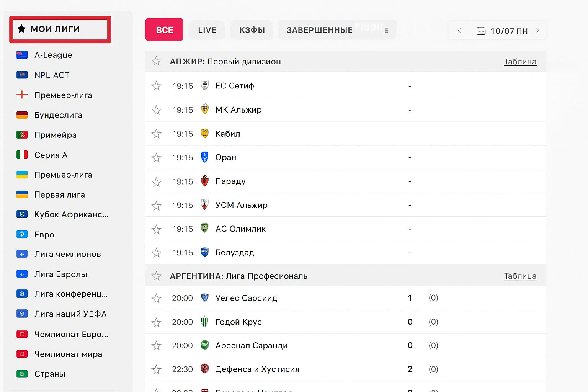588x392 pixels.
Task: Click the calendar icon next to the date
Action: pyautogui.click(x=481, y=31)
